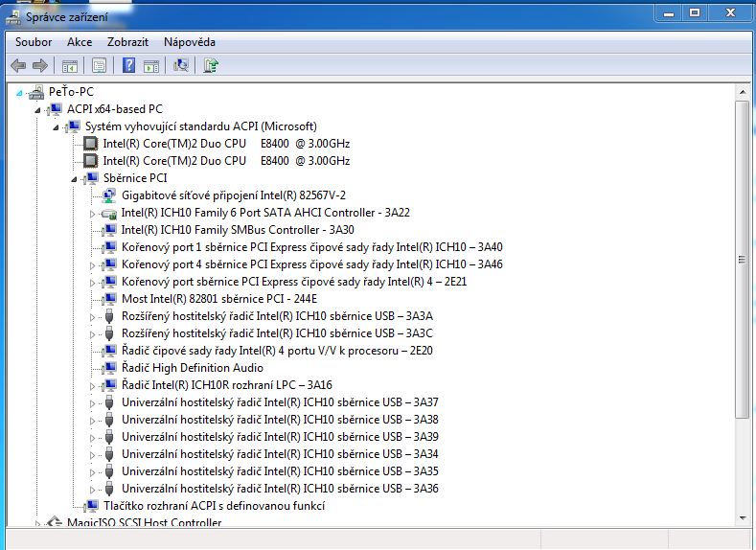The width and height of the screenshot is (756, 550).
Task: Toggle the action pane toolbar icon
Action: [x=151, y=65]
